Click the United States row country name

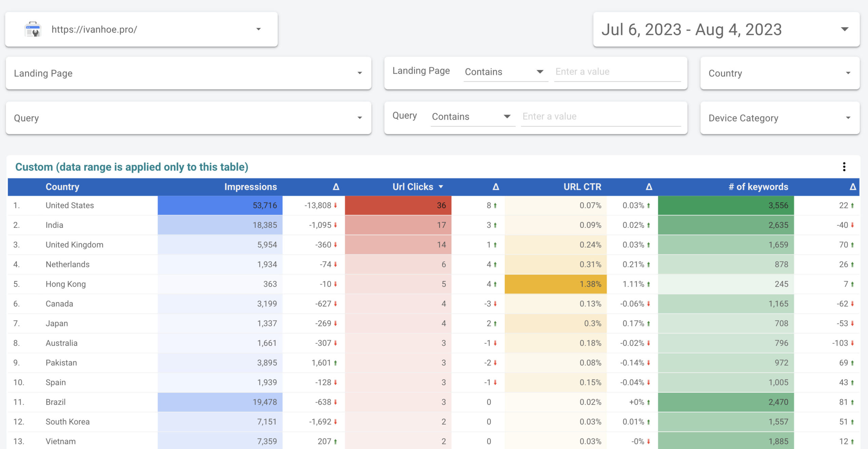click(70, 206)
